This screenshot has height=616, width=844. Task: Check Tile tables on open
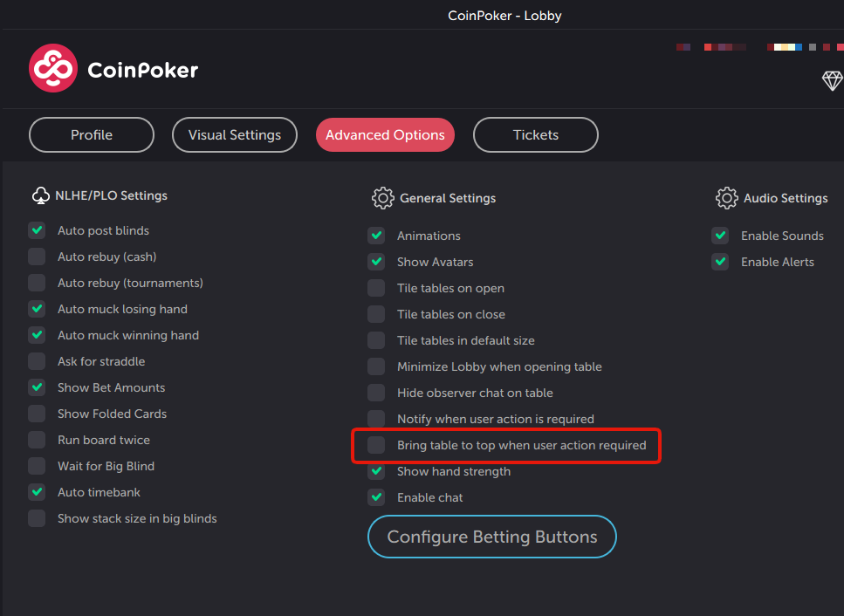376,288
